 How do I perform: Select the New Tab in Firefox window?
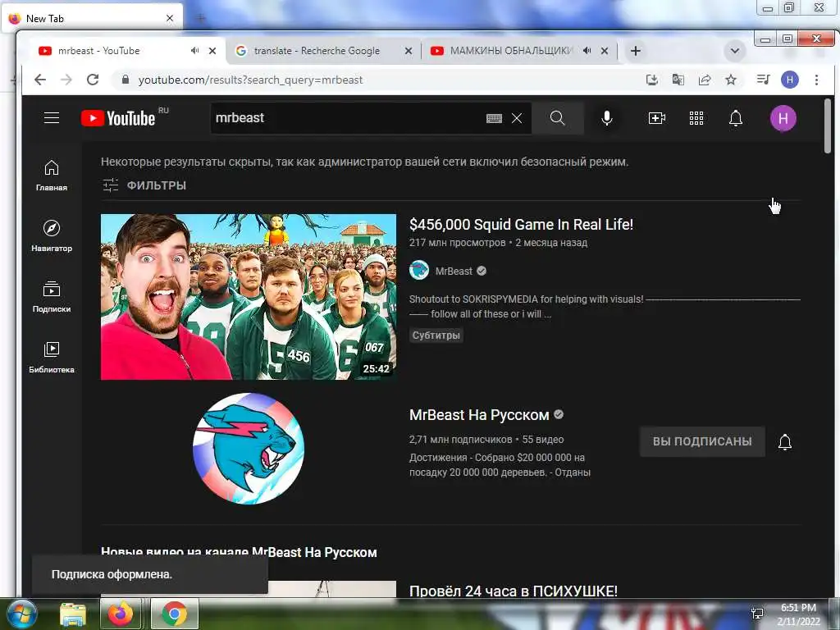click(91, 18)
